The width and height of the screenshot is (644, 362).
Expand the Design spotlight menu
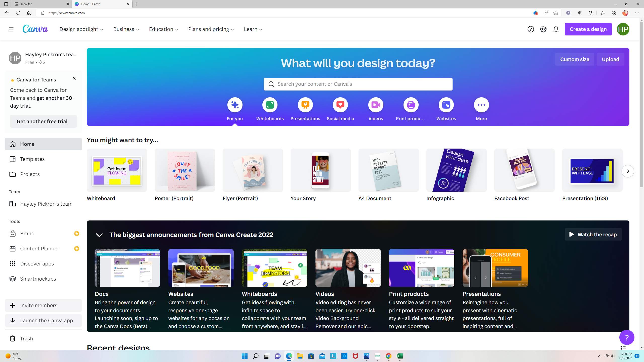click(81, 29)
